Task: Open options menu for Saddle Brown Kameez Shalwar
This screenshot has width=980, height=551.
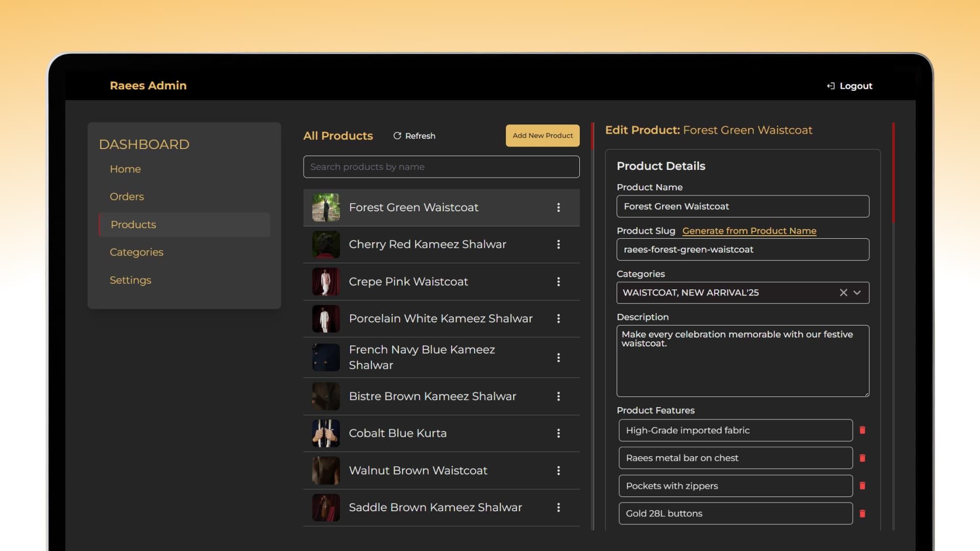Action: point(558,507)
